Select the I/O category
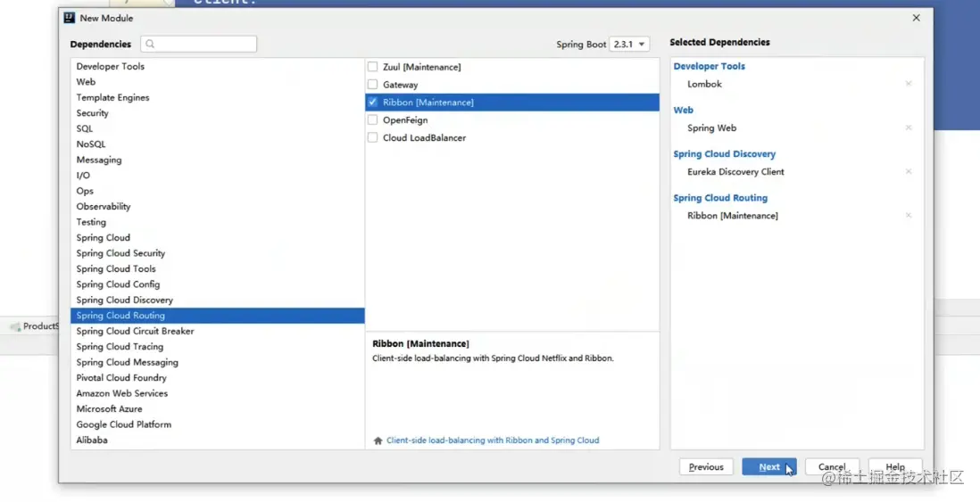 [x=218, y=176]
